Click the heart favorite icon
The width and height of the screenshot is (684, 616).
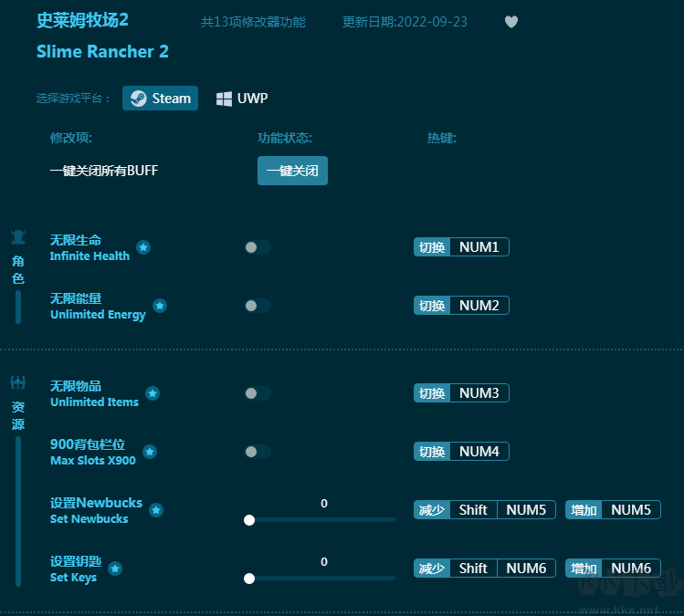pos(511,22)
